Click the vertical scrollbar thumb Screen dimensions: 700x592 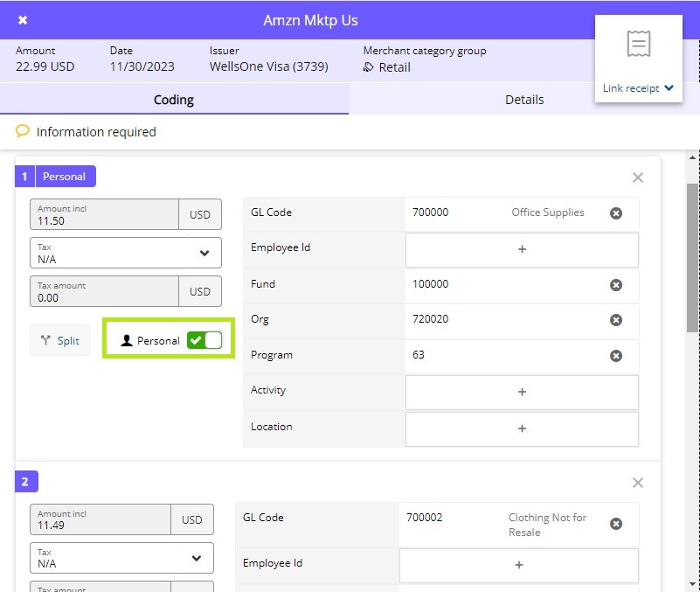[x=692, y=258]
